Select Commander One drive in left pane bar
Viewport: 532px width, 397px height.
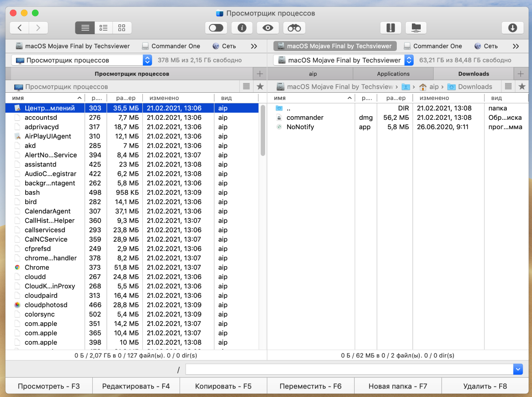pyautogui.click(x=171, y=46)
